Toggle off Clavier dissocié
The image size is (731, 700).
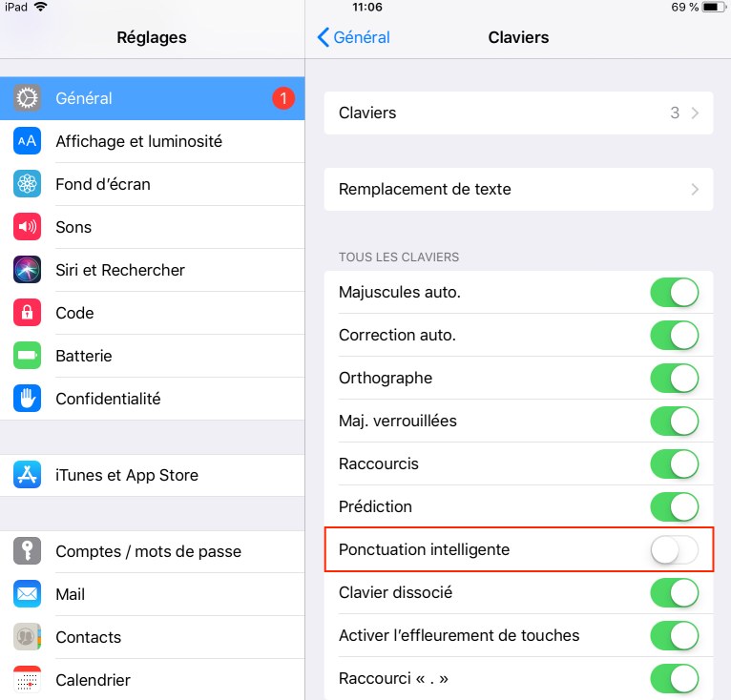coord(674,592)
